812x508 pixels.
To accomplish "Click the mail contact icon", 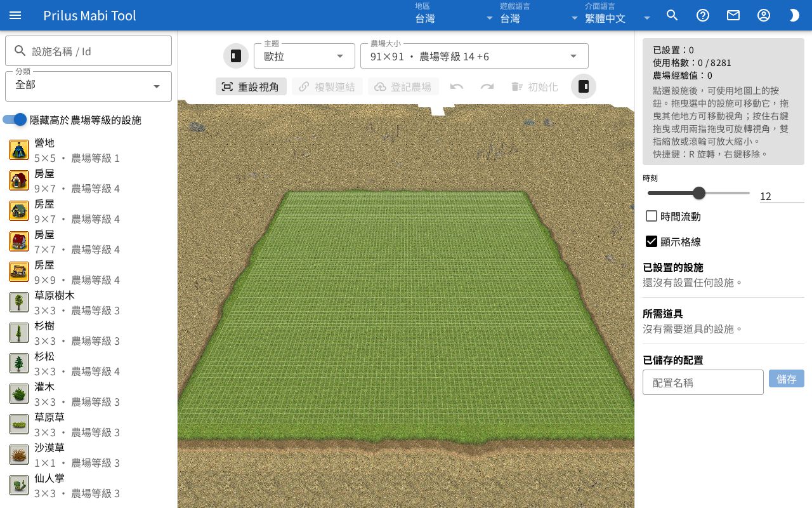I will point(733,15).
